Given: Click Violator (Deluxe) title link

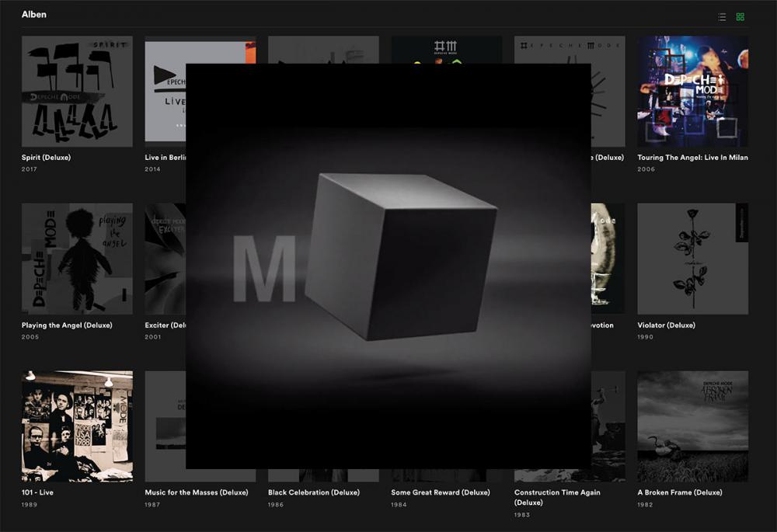Looking at the screenshot, I should [x=666, y=325].
